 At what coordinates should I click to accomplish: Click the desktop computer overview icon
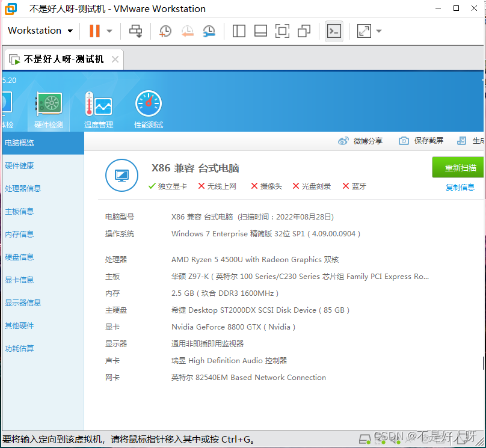point(122,176)
